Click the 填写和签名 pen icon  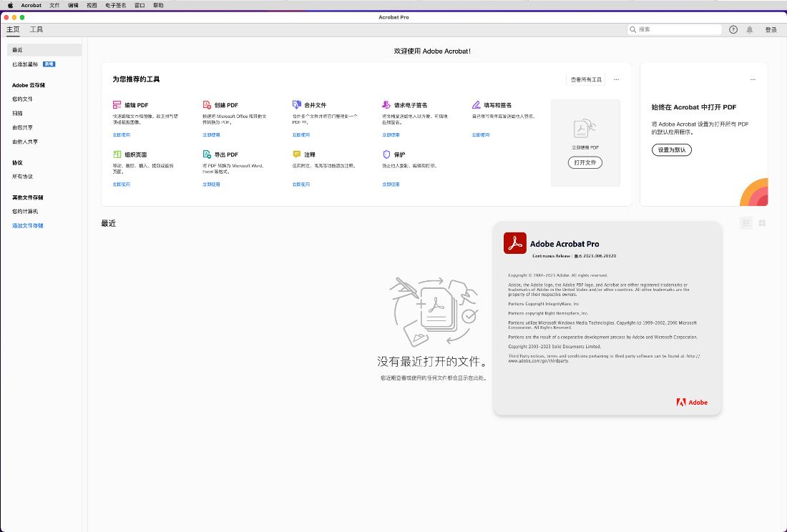[476, 105]
